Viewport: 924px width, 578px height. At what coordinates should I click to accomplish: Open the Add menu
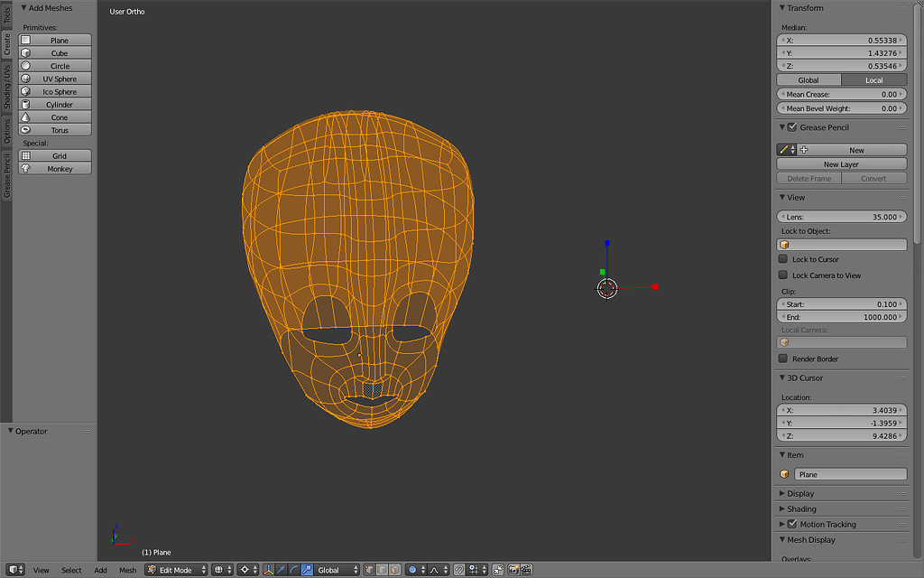tap(101, 571)
